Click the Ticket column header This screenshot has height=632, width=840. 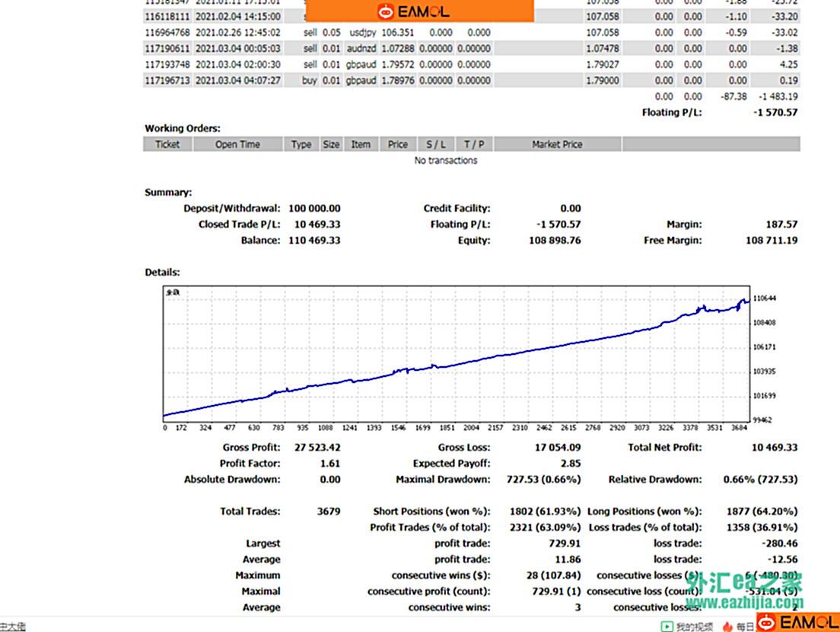167,144
